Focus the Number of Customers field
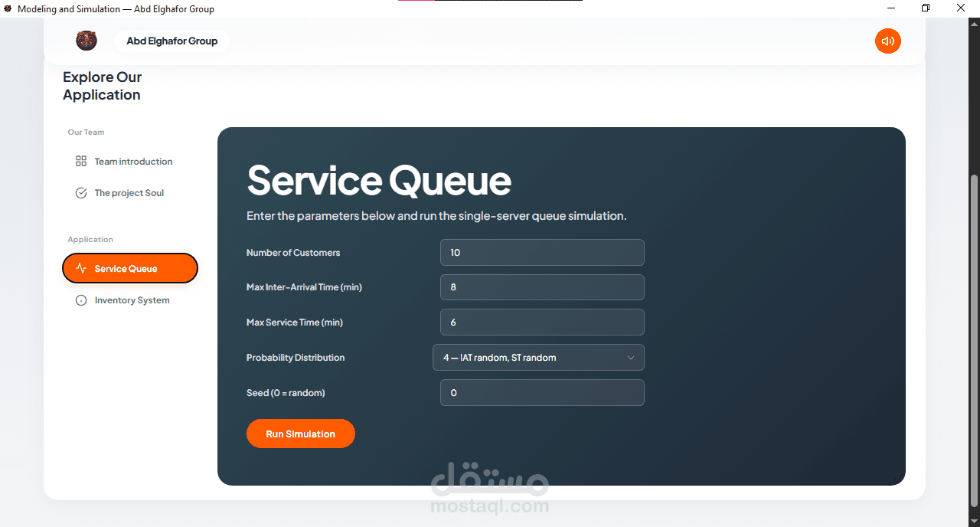The width and height of the screenshot is (980, 527). click(542, 253)
